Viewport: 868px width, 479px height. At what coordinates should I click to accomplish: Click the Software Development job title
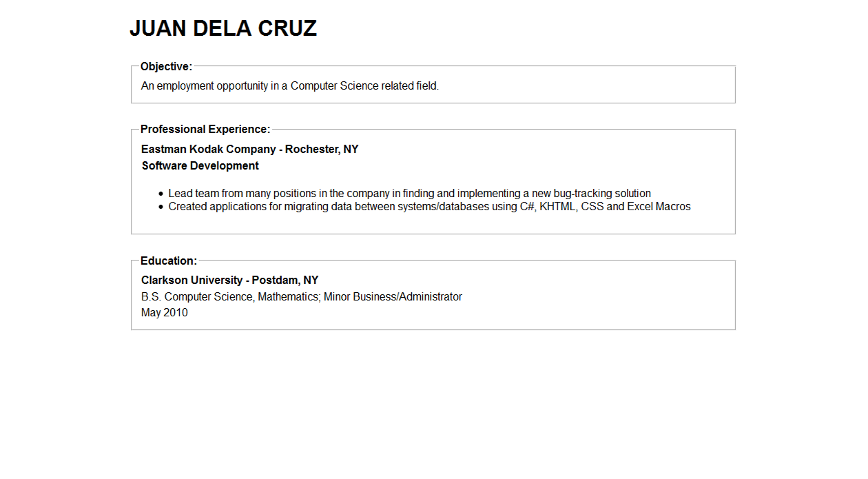(200, 166)
